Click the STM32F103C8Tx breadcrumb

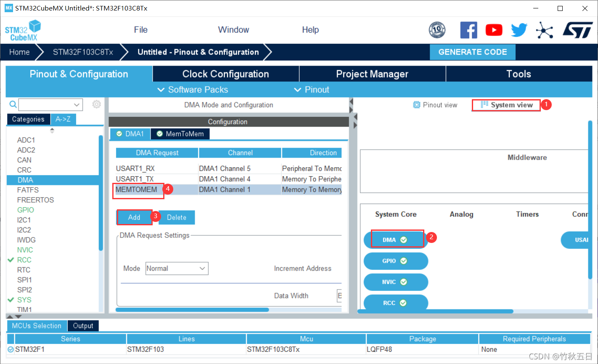(x=83, y=52)
